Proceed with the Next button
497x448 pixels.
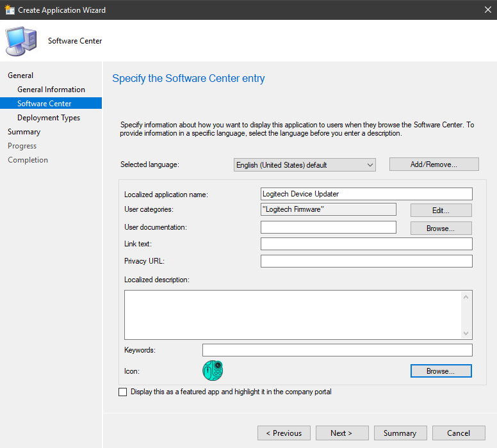tap(342, 433)
